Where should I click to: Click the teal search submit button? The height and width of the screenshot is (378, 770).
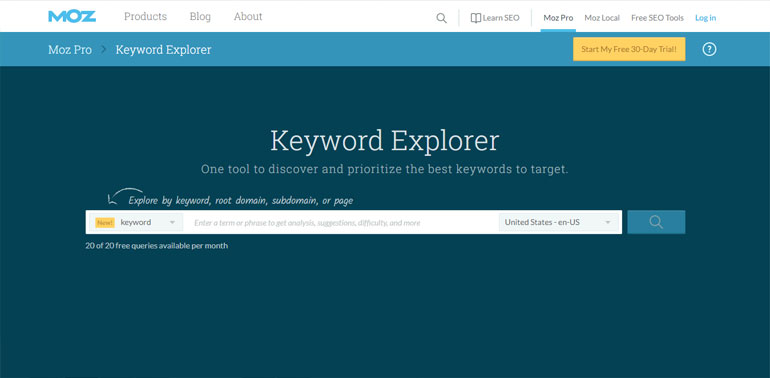click(656, 222)
